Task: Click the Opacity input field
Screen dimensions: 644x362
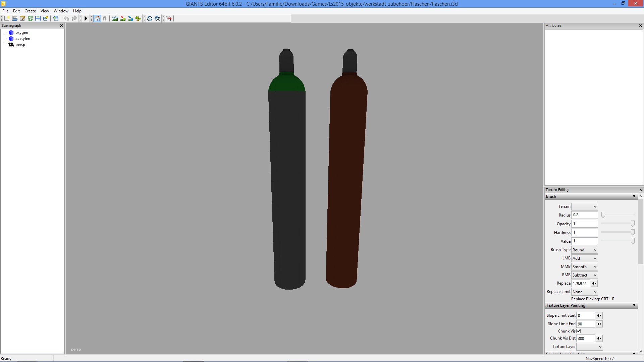Action: (x=584, y=224)
